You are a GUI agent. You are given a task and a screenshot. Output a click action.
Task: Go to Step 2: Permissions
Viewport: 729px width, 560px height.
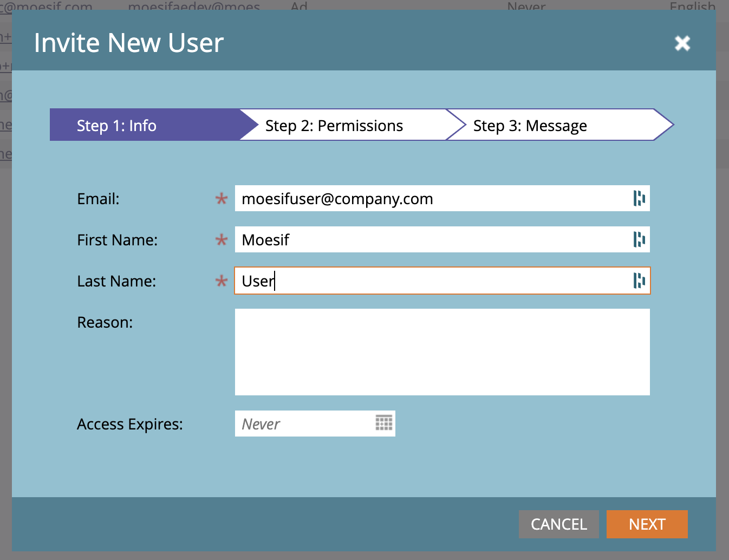coord(334,126)
